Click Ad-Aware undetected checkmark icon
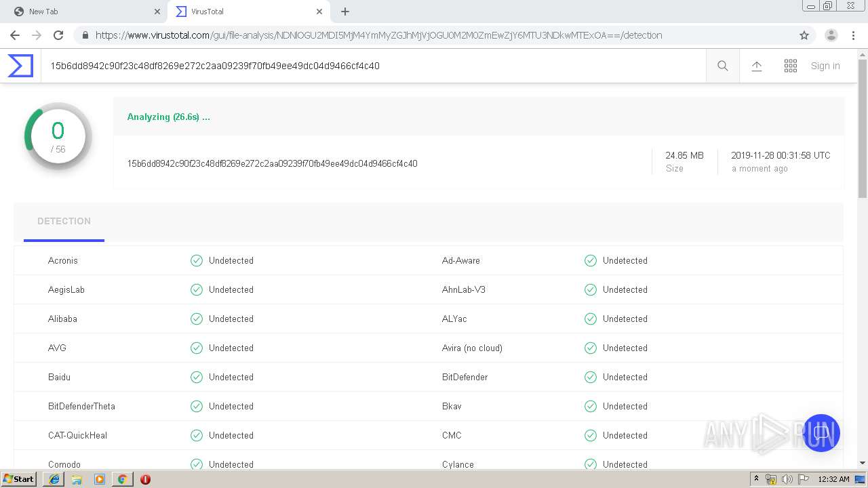The image size is (868, 488). 591,260
